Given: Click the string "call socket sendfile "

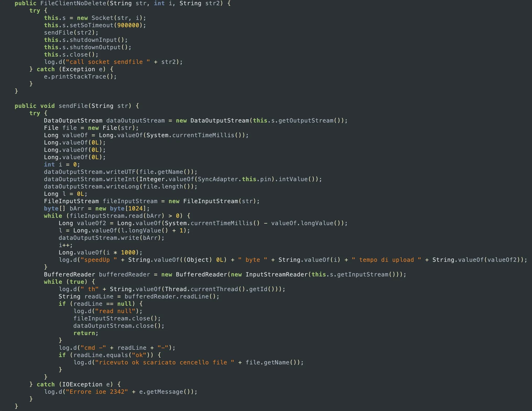Looking at the screenshot, I should coord(108,62).
